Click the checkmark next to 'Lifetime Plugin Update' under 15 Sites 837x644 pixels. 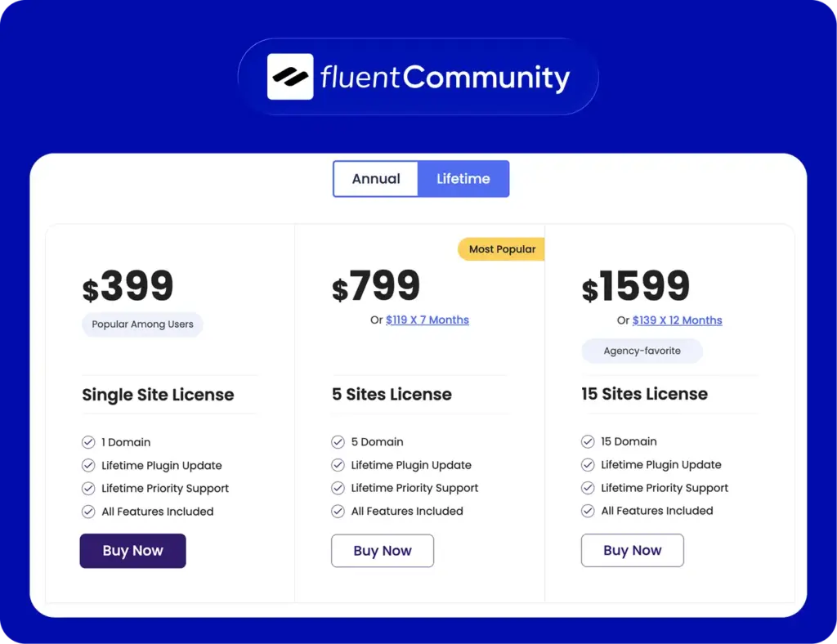(588, 465)
